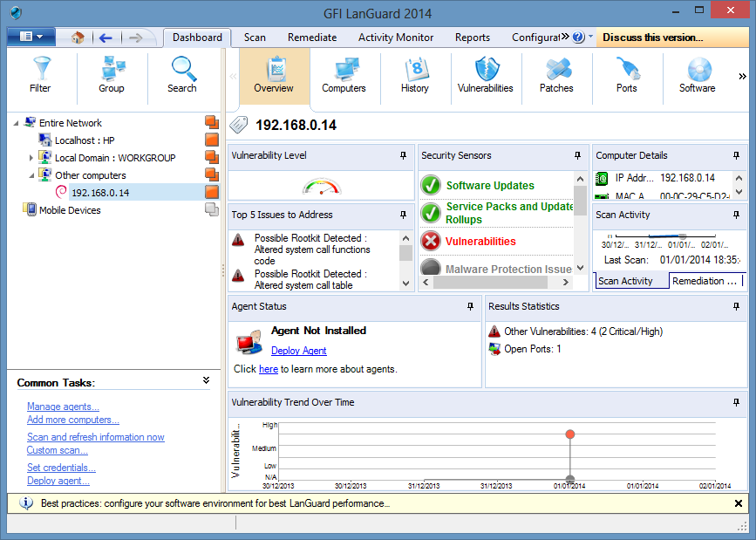Click the main application menu button
The width and height of the screenshot is (756, 540).
tap(31, 37)
